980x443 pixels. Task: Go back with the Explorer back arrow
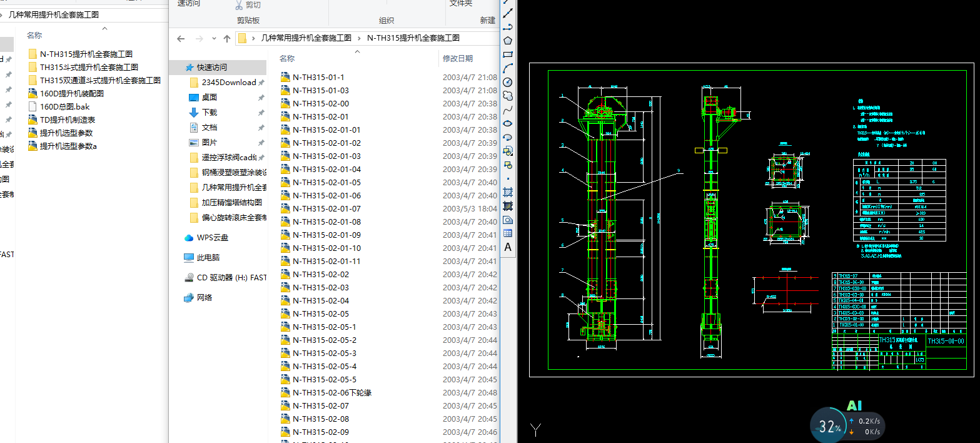pyautogui.click(x=181, y=39)
